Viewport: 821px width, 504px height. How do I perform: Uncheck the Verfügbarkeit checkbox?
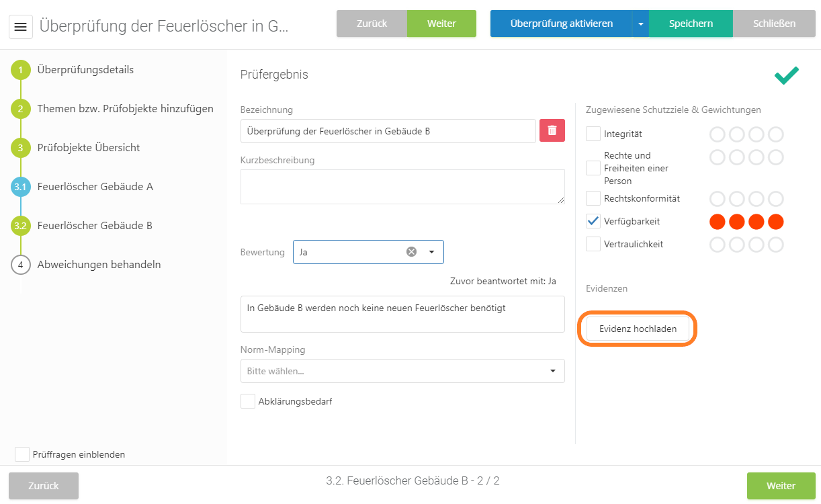tap(593, 221)
